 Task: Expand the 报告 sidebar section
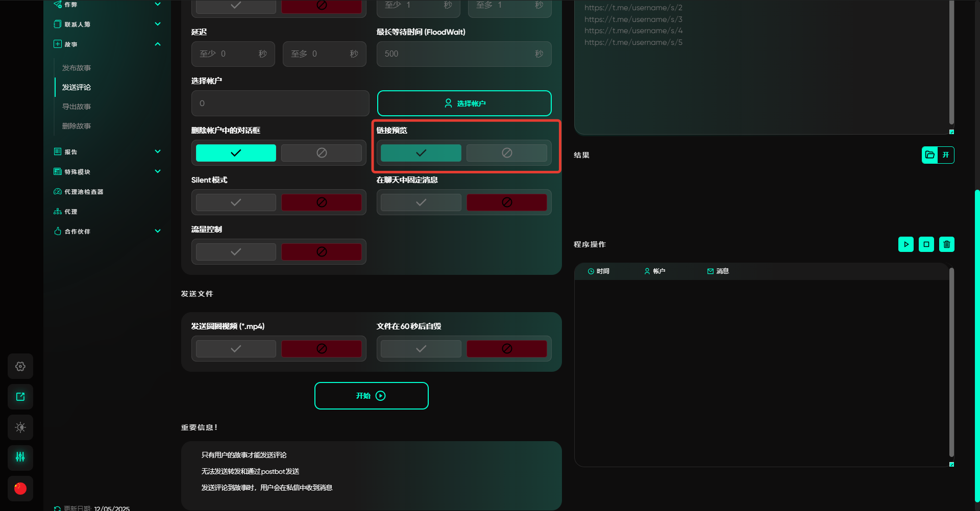158,151
